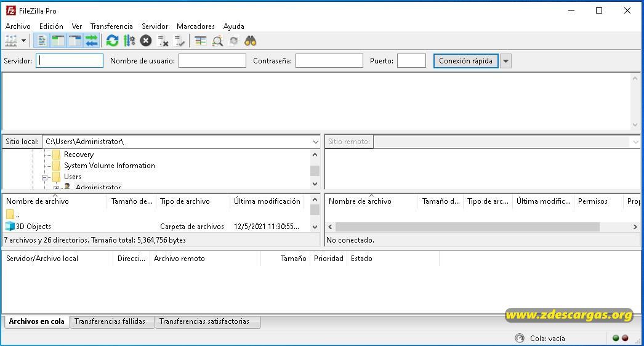Select System Volume Information folder
This screenshot has height=346, width=644.
[x=109, y=166]
